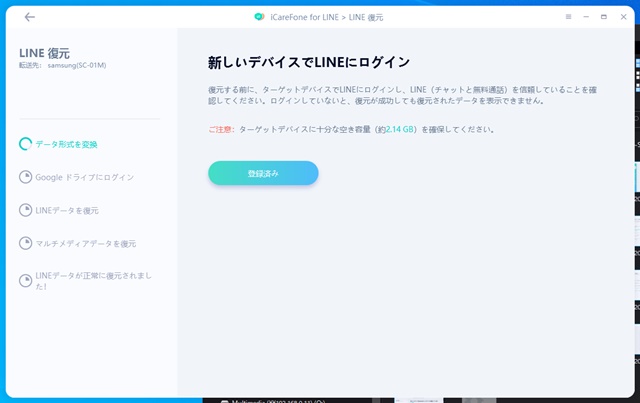
Task: Click the spinner icon beside データ形式を変換
Action: coord(25,144)
